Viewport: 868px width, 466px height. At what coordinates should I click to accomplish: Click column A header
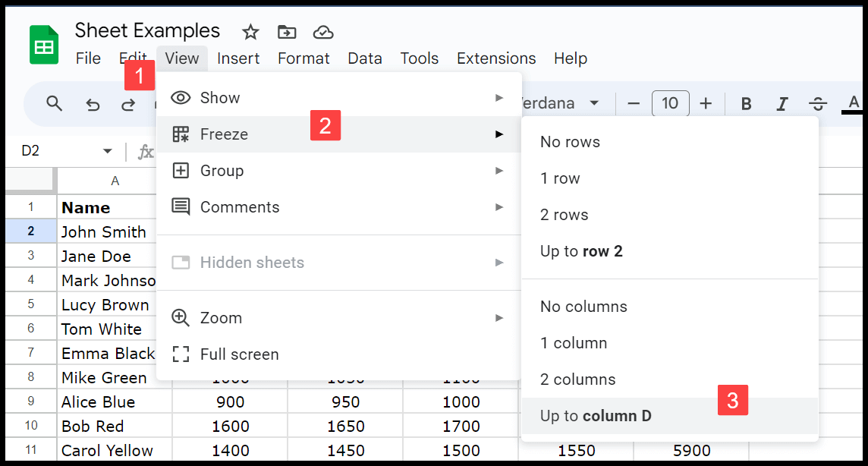(115, 181)
